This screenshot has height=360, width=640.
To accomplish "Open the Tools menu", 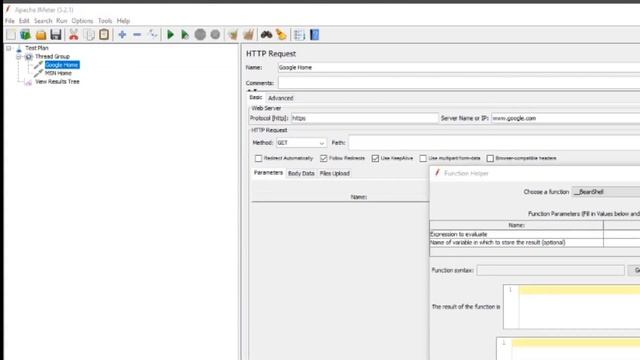I will [105, 21].
